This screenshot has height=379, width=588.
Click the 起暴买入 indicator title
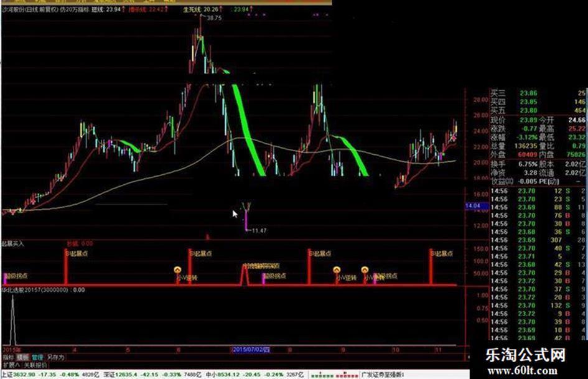coord(12,243)
